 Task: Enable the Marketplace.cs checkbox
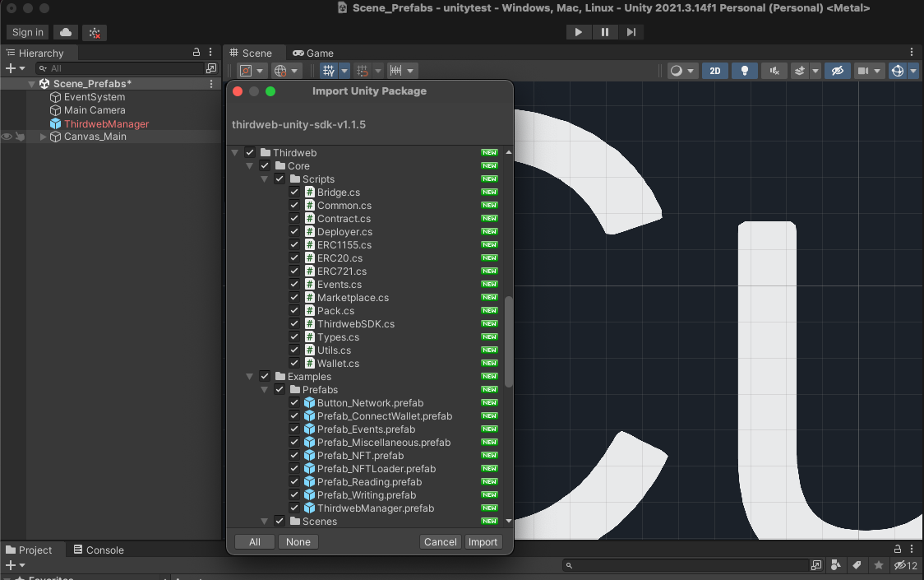294,297
